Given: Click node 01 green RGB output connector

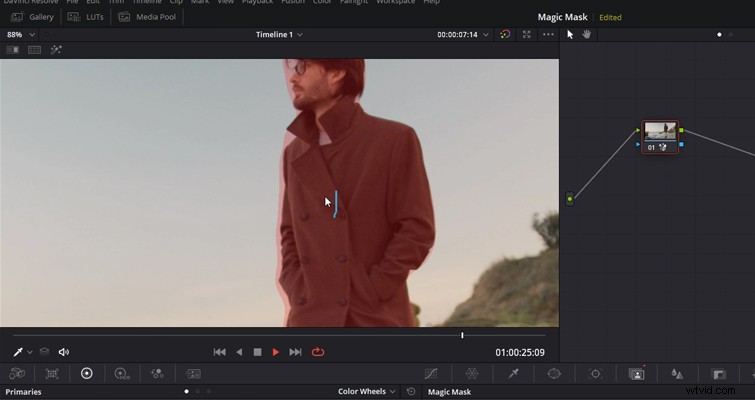Looking at the screenshot, I should coord(681,130).
